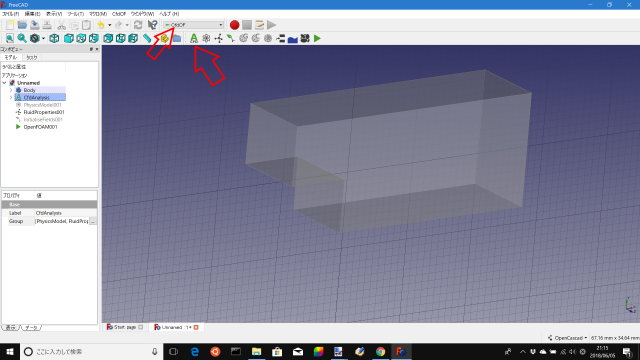Create a group with blue folder icon

tap(177, 38)
